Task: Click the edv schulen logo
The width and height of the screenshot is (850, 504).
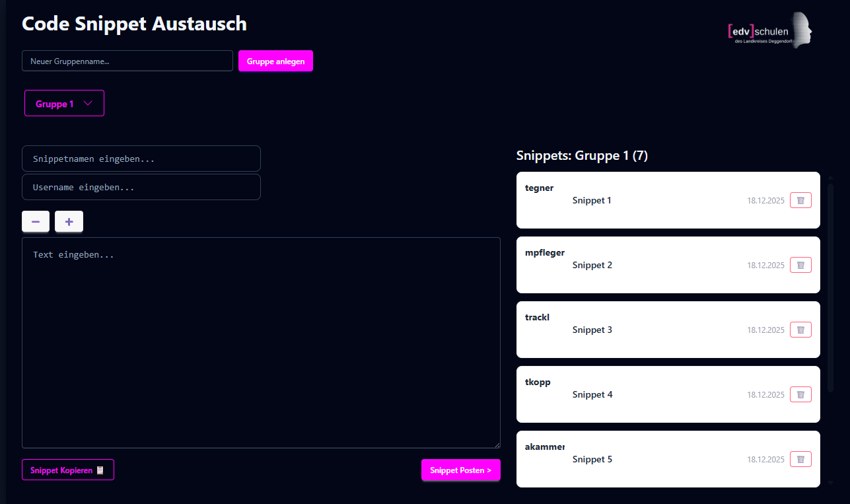Action: [x=769, y=30]
